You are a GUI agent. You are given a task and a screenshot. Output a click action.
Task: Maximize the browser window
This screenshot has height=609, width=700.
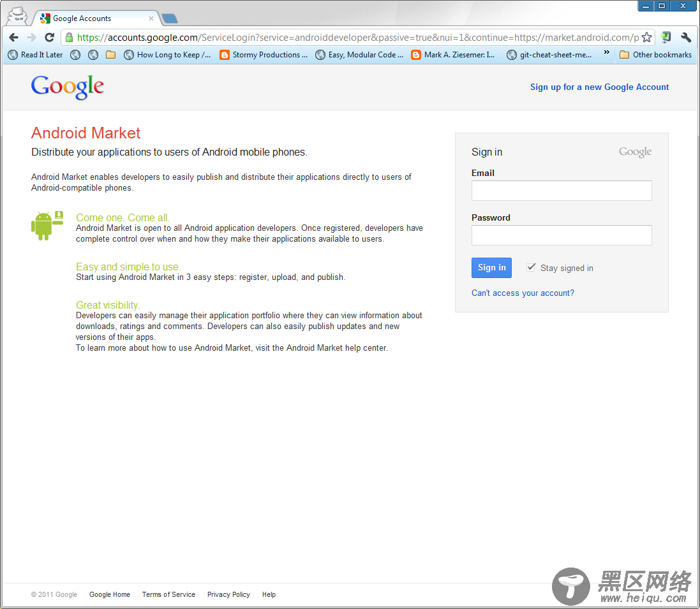pos(662,6)
